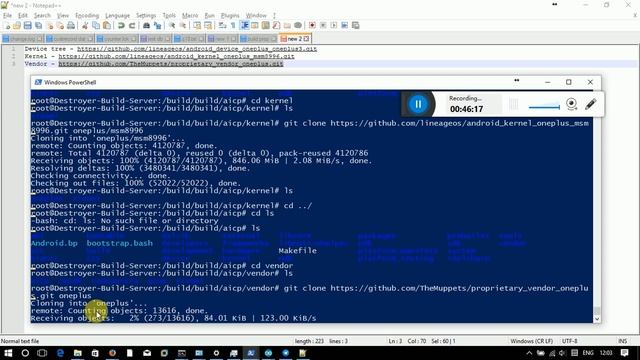Click UTF-8 encoding in status bar
This screenshot has width=640, height=360.
569,341
